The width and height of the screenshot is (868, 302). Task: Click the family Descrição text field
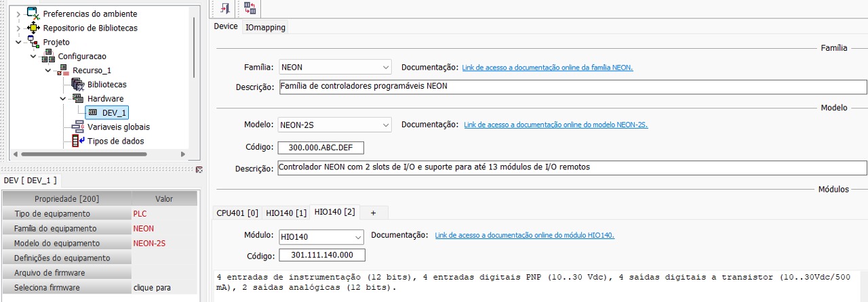[572, 87]
